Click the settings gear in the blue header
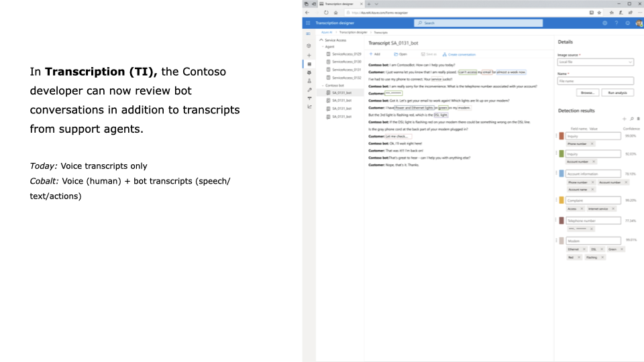Image resolution: width=644 pixels, height=362 pixels. 604,23
